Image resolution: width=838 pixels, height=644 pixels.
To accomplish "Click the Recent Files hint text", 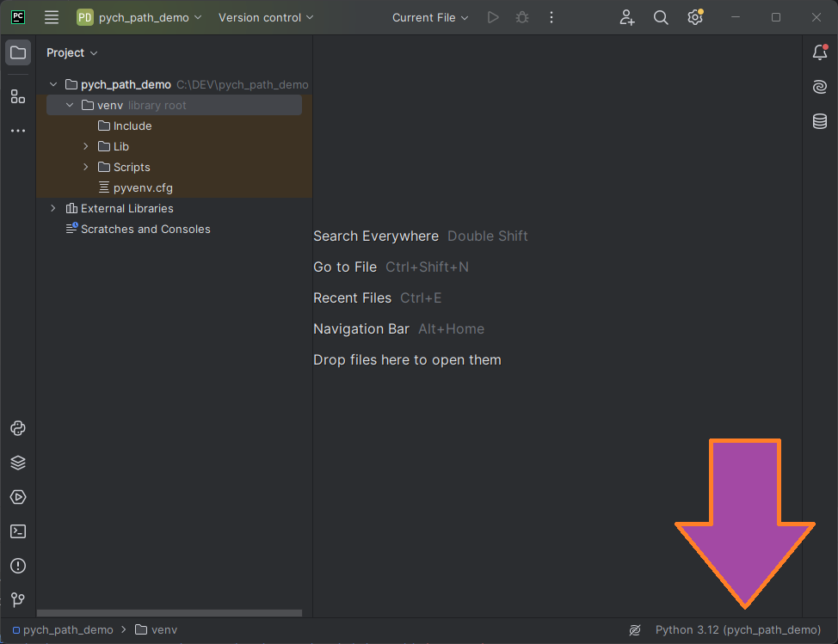I will [352, 298].
